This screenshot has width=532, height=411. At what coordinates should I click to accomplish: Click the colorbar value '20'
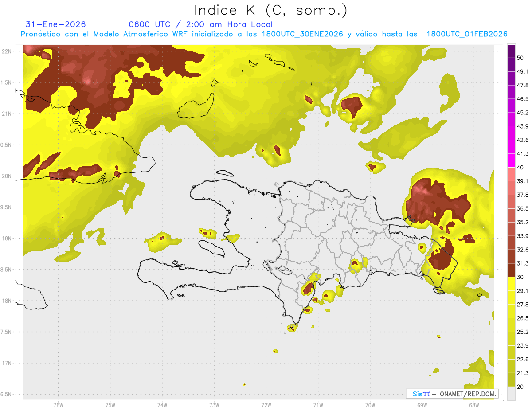coord(520,387)
